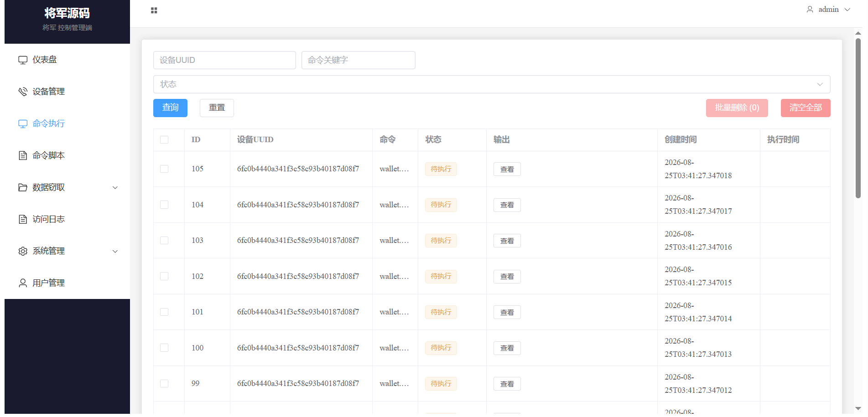Click 查看 in row ID 105
This screenshot has height=417, width=868.
point(507,169)
